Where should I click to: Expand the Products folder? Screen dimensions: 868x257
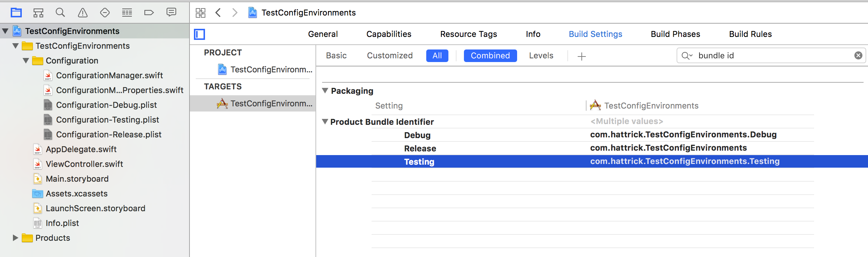point(15,238)
